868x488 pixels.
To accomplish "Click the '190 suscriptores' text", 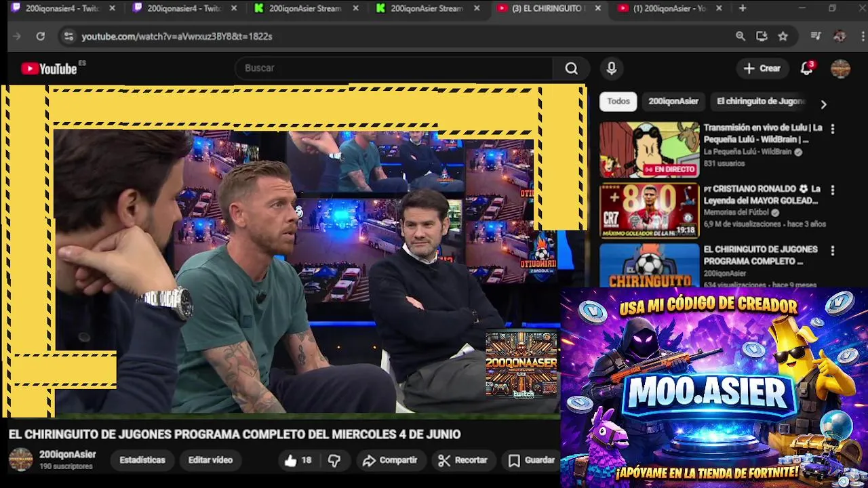I will pyautogui.click(x=66, y=467).
